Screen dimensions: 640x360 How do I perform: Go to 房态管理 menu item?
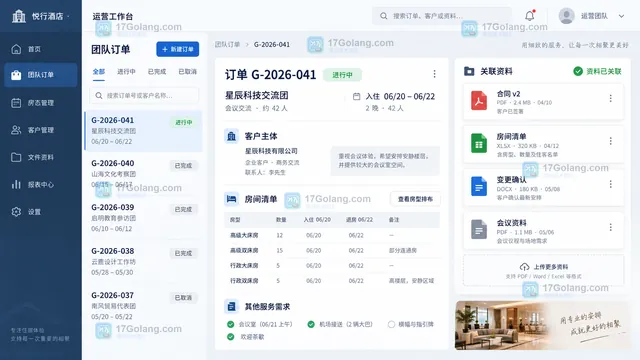(40, 103)
